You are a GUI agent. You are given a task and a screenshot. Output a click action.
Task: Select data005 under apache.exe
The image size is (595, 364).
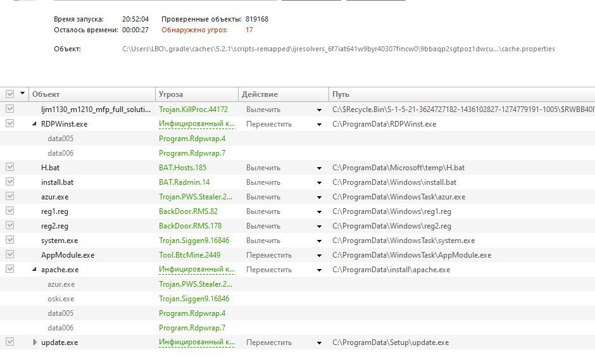point(60,313)
